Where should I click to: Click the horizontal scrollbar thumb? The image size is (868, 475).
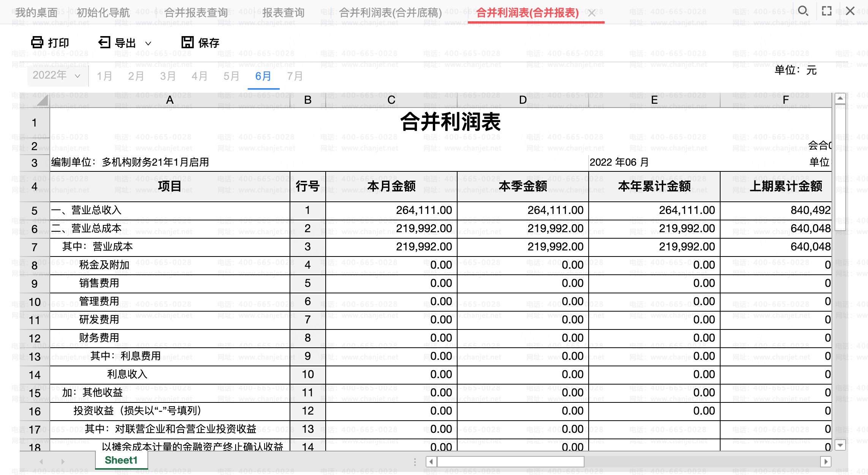click(x=510, y=462)
